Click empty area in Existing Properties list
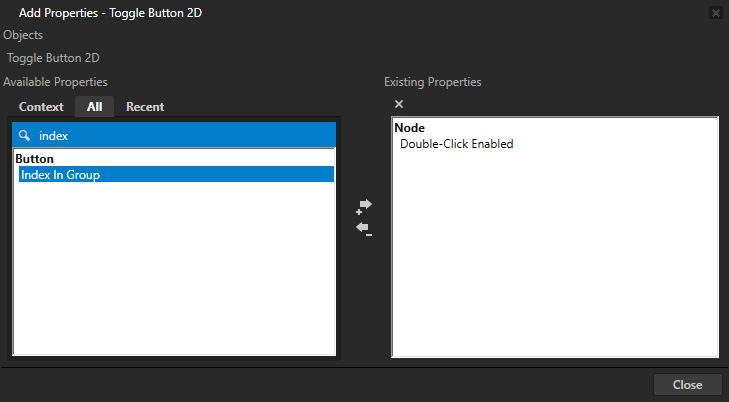The image size is (729, 402). point(555,260)
